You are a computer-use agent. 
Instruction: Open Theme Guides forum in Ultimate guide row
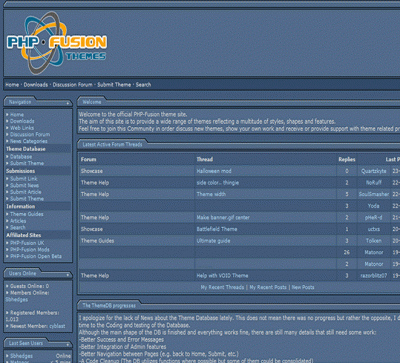pos(97,241)
